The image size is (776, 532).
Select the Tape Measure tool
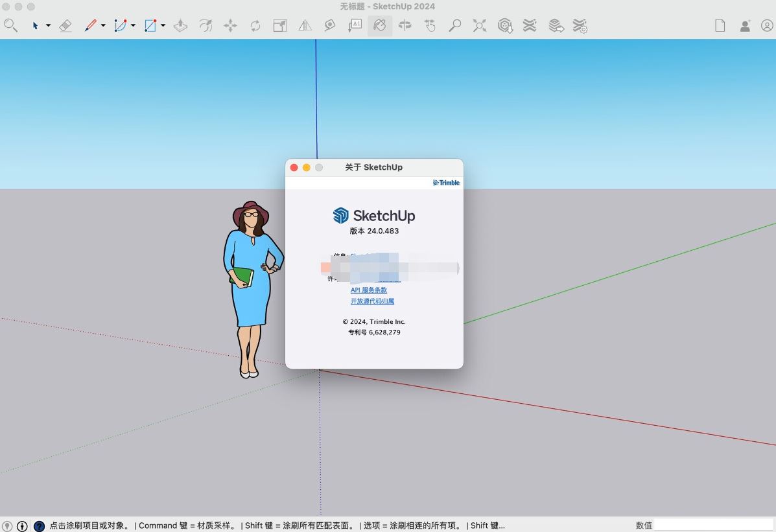click(x=330, y=25)
